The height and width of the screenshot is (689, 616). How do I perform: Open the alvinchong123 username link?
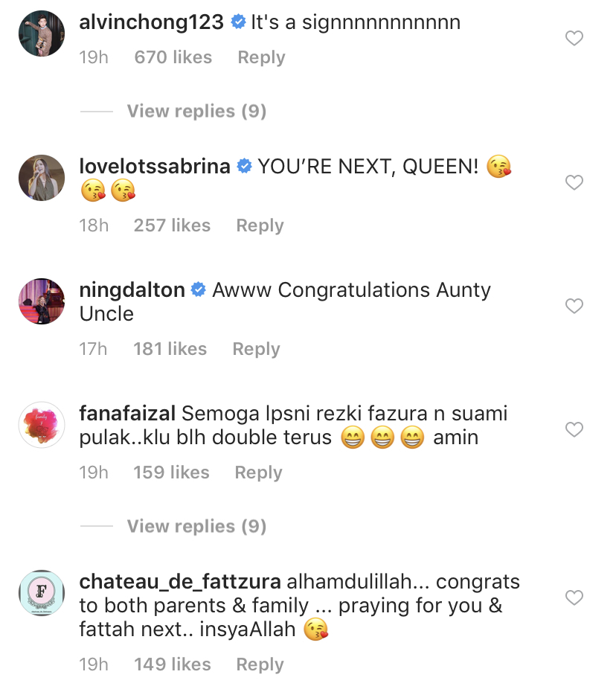(151, 22)
